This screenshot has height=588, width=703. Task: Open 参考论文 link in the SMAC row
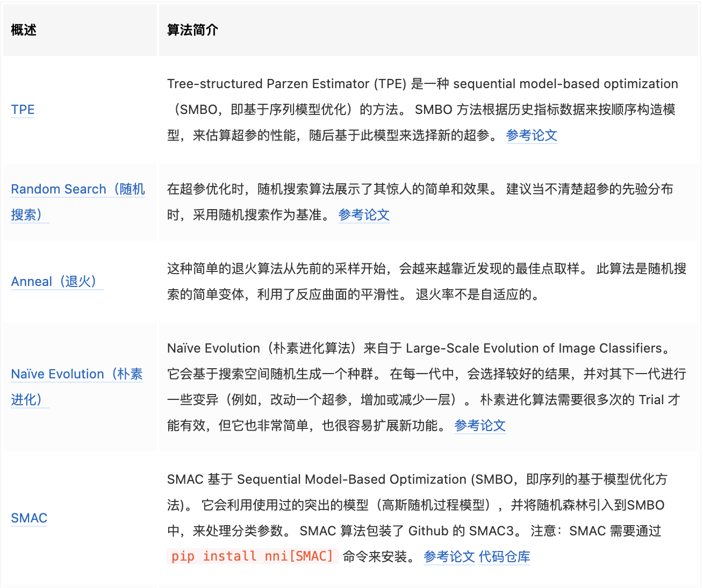tap(449, 557)
